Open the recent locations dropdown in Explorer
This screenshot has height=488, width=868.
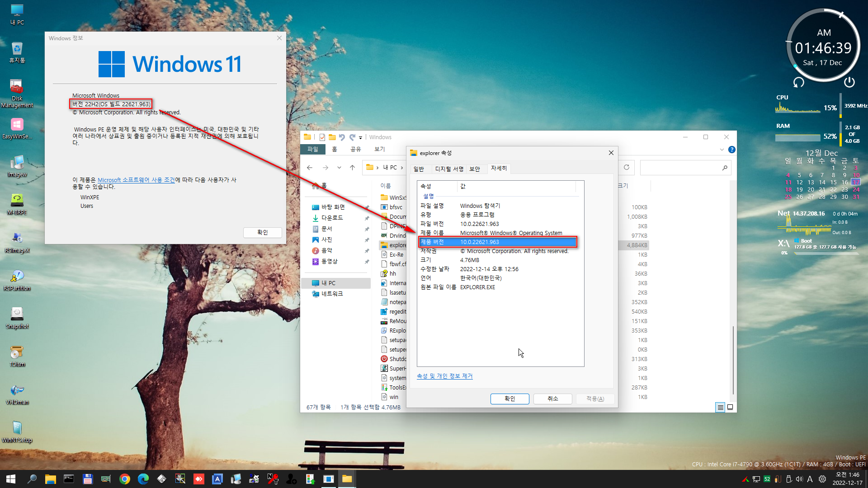pyautogui.click(x=339, y=168)
